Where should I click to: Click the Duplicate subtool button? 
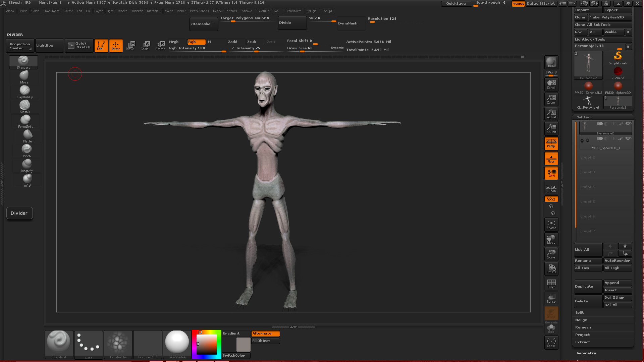click(588, 287)
